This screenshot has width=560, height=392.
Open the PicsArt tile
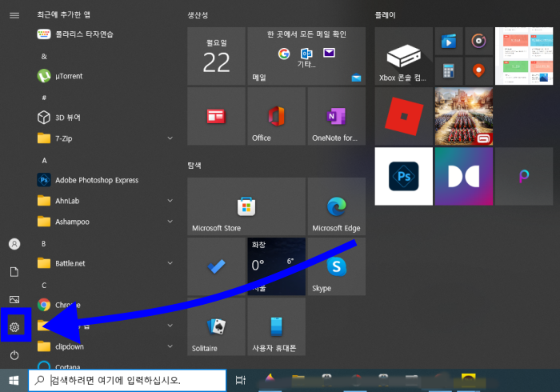pyautogui.click(x=524, y=176)
